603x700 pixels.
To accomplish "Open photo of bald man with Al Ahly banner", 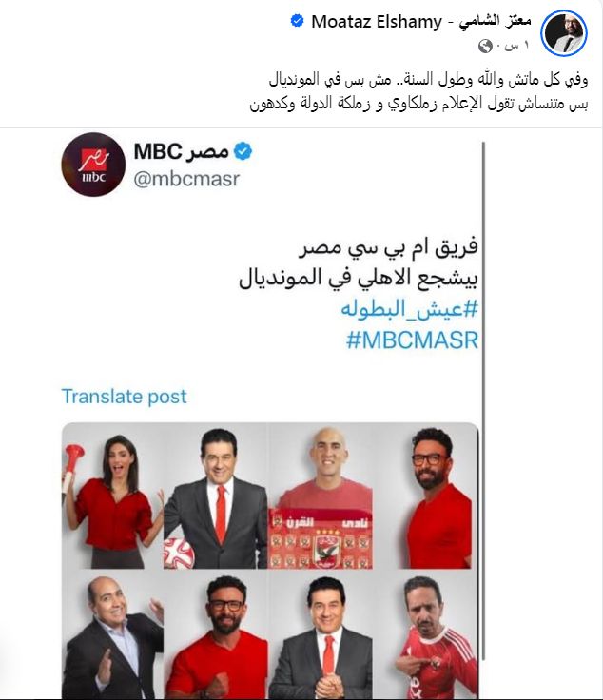I will pos(320,496).
